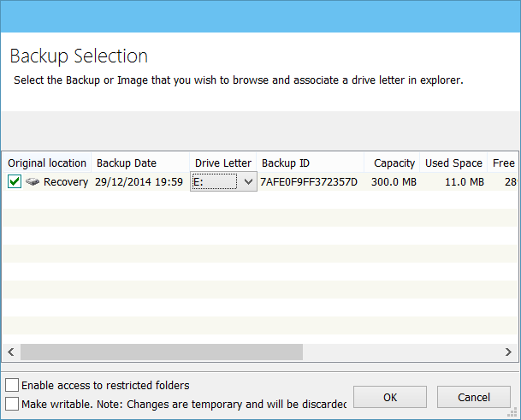Screen dimensions: 521x420
Task: Sort by Original location column header
Action: [x=47, y=163]
